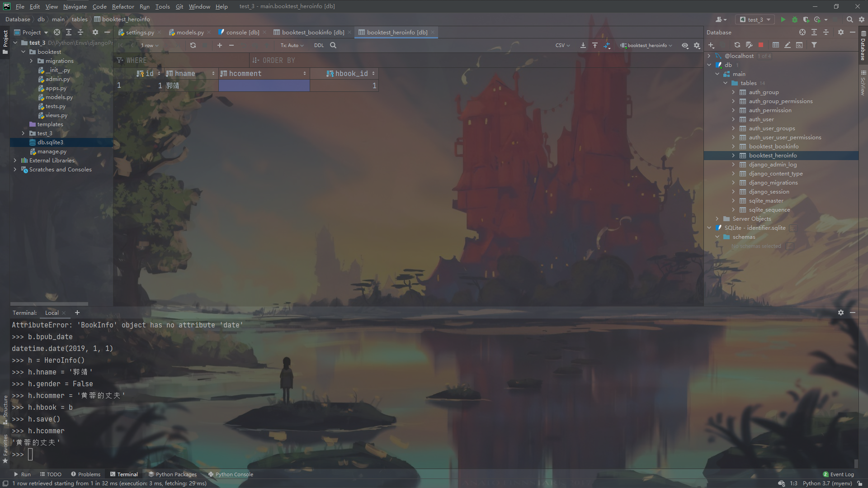Image resolution: width=868 pixels, height=488 pixels.
Task: Expand External Libraries in Project tree
Action: (15, 161)
